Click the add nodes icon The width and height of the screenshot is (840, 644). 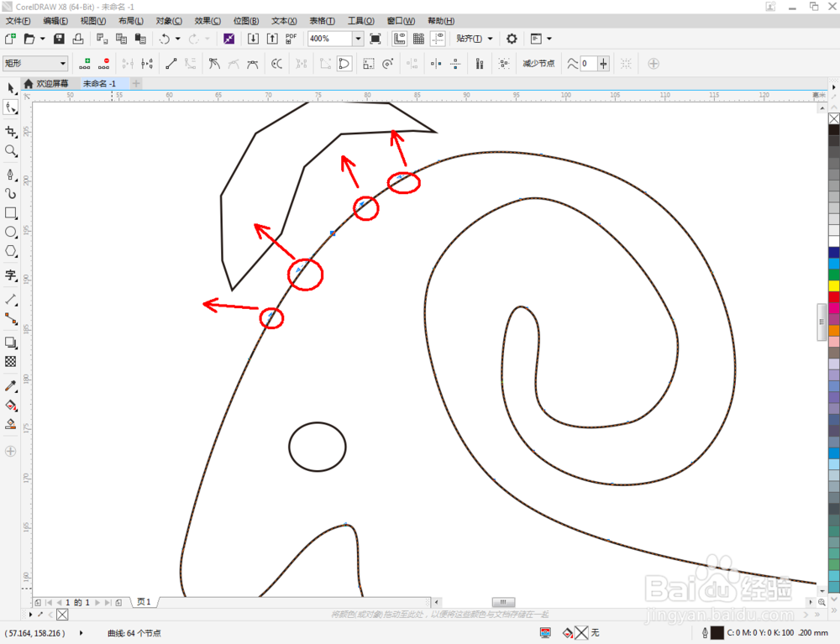[x=85, y=64]
